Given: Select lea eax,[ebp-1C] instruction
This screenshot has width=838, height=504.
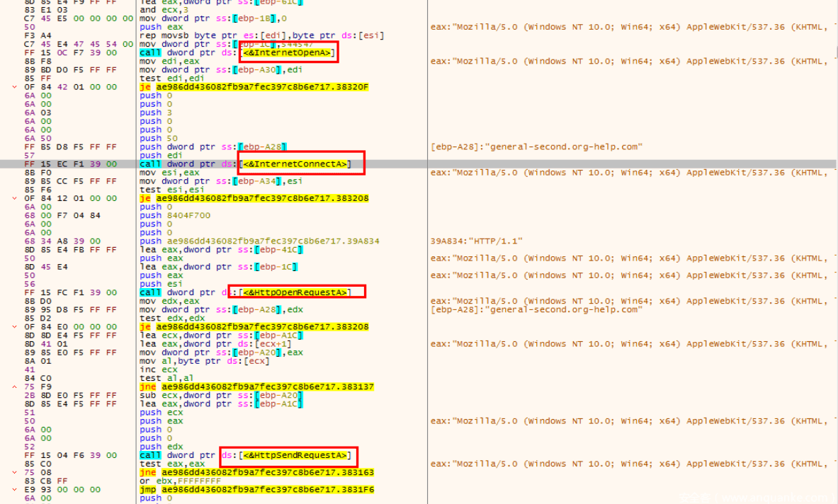Looking at the screenshot, I should (x=219, y=266).
